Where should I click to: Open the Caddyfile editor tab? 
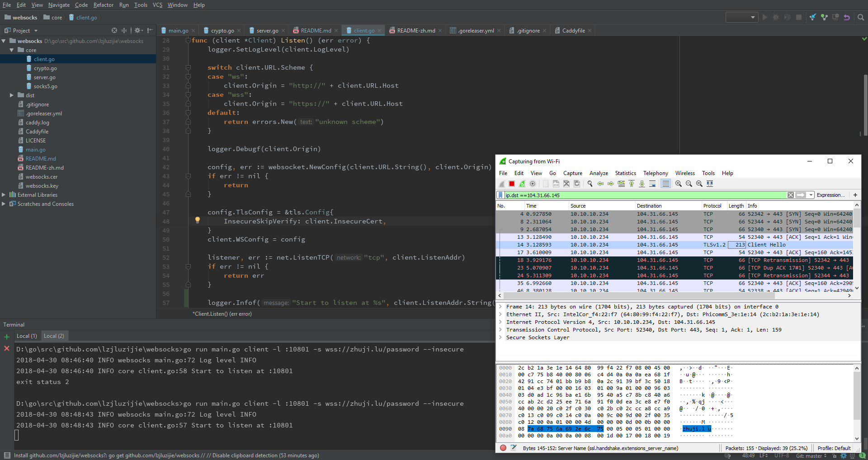pyautogui.click(x=574, y=30)
